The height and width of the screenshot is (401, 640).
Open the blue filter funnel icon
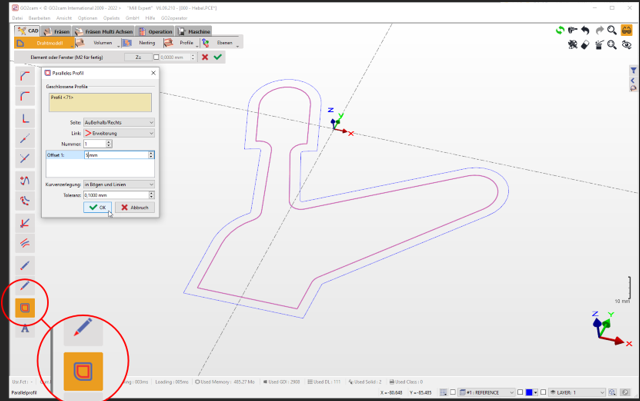(x=634, y=71)
